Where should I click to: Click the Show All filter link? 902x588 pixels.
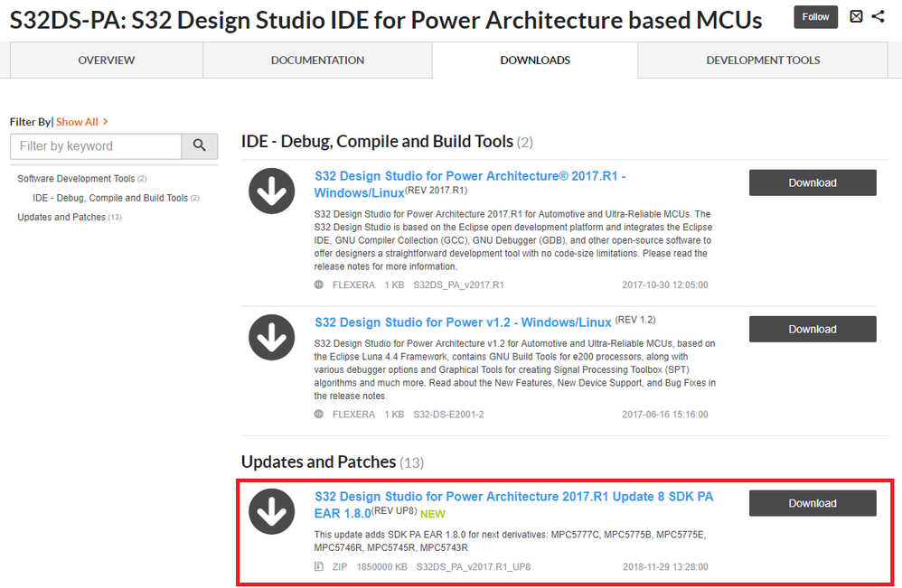pos(77,122)
